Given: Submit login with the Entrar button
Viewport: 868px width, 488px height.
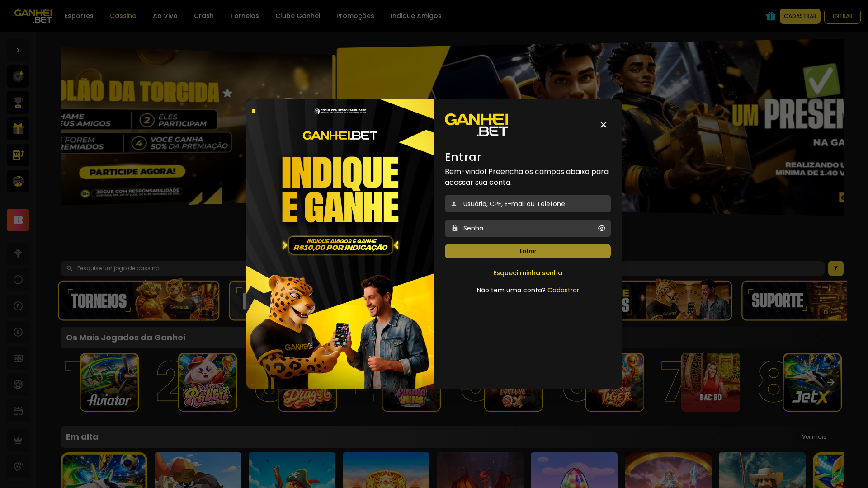Looking at the screenshot, I should point(528,251).
